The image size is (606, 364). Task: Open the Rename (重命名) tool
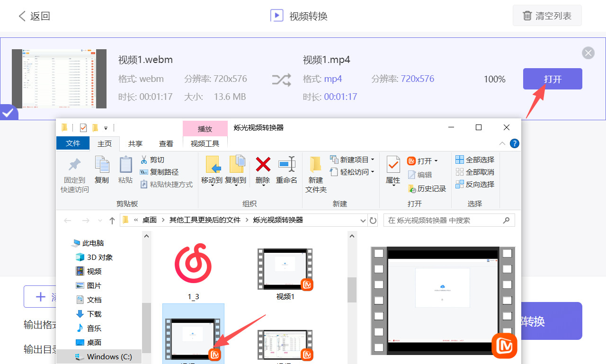pos(287,167)
